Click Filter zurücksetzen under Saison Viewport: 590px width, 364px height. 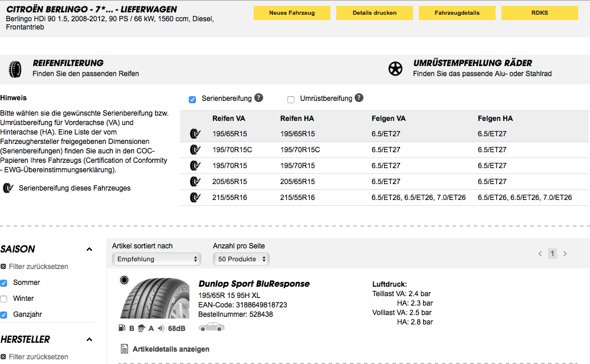tap(38, 267)
